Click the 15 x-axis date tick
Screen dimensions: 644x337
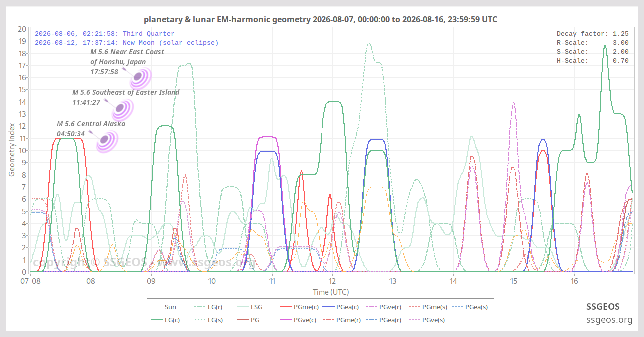514,282
